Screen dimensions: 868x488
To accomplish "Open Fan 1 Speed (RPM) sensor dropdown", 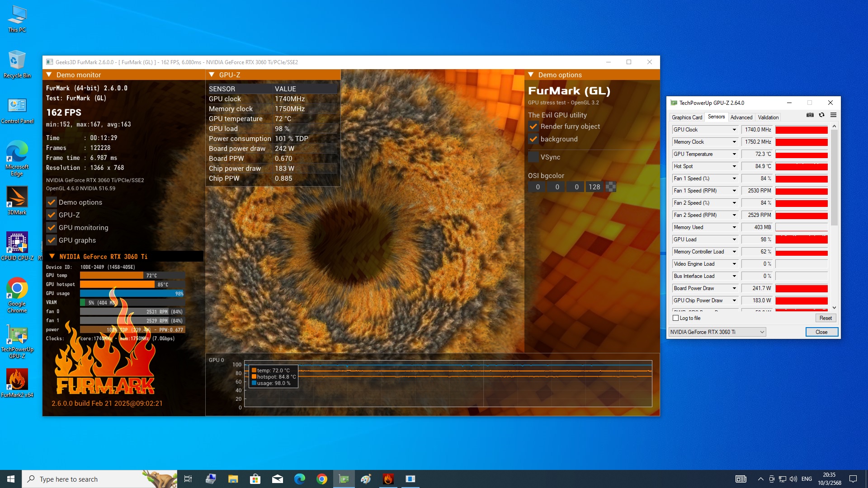I will click(734, 191).
